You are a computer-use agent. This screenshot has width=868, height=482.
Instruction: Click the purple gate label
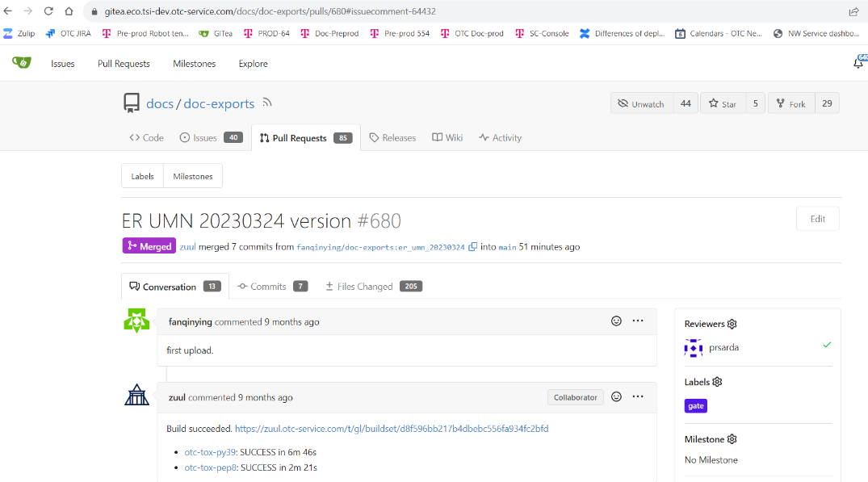[695, 406]
